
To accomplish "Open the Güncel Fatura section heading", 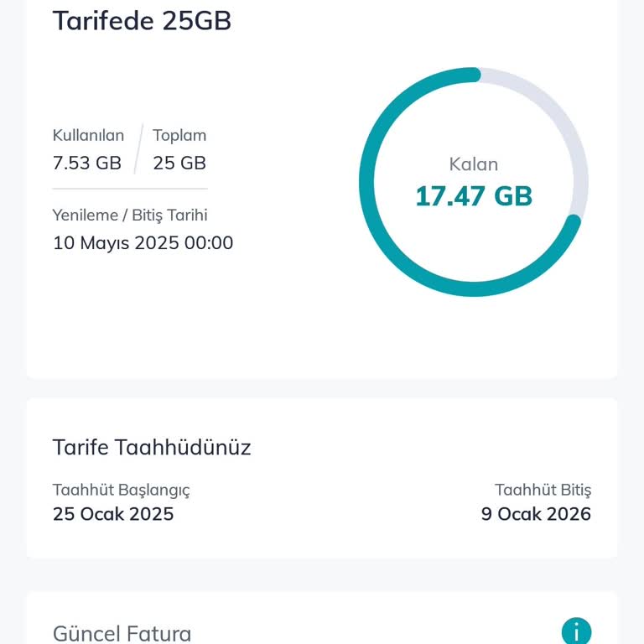I will (x=122, y=633).
